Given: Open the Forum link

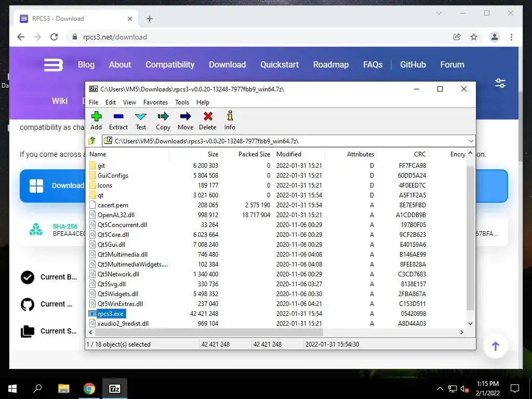Looking at the screenshot, I should pyautogui.click(x=452, y=64).
